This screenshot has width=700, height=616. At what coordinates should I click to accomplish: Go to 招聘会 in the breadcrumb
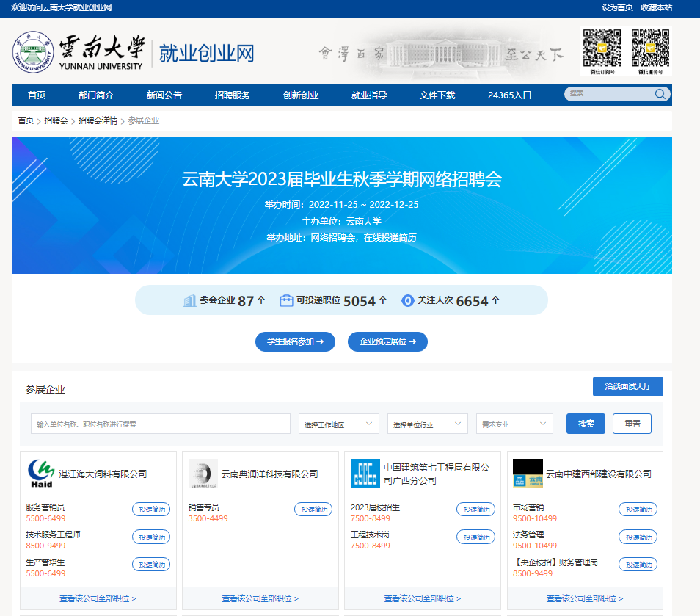click(56, 120)
